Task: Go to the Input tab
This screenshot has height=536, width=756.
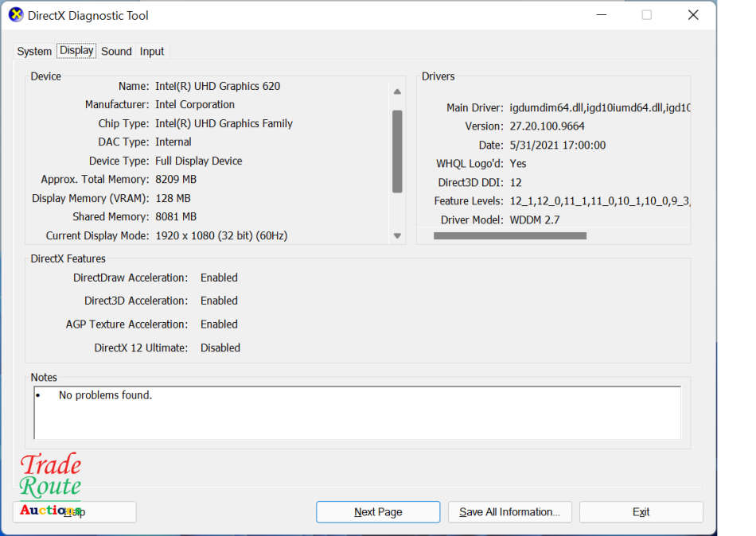Action: (152, 51)
